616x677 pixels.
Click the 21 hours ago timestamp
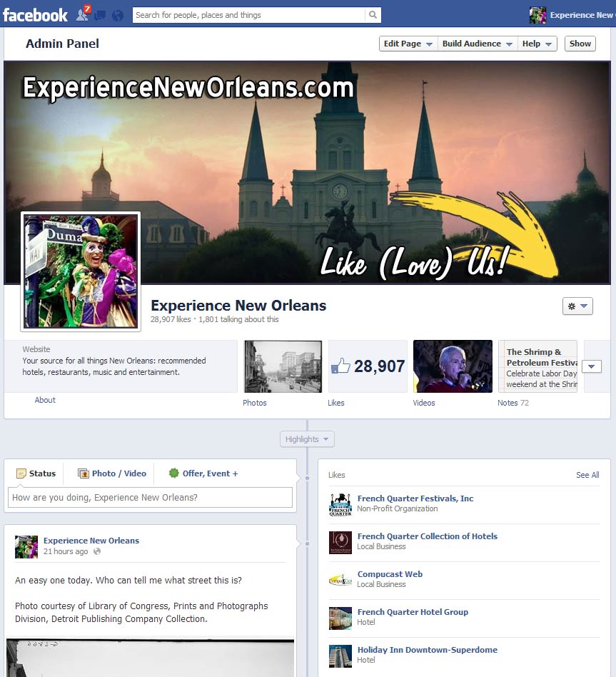tap(66, 551)
